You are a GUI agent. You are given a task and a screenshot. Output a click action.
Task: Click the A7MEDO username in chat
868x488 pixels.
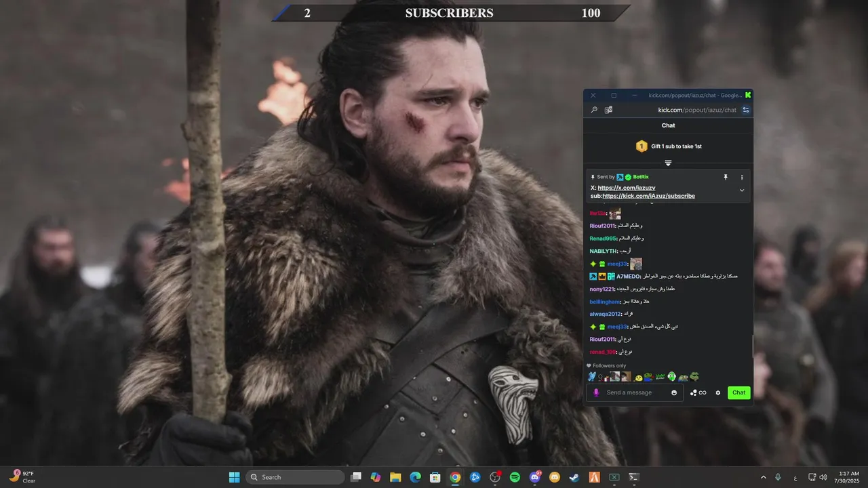click(x=628, y=277)
